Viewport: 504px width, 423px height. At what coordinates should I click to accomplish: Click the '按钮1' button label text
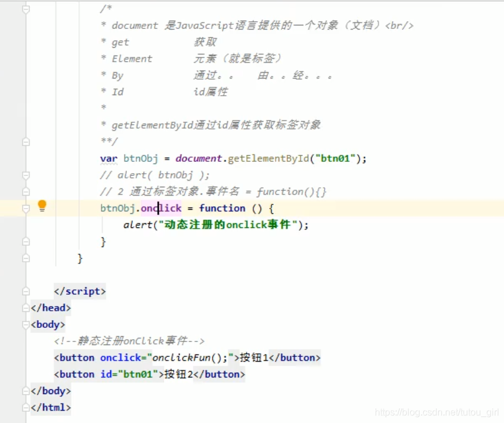coord(254,357)
